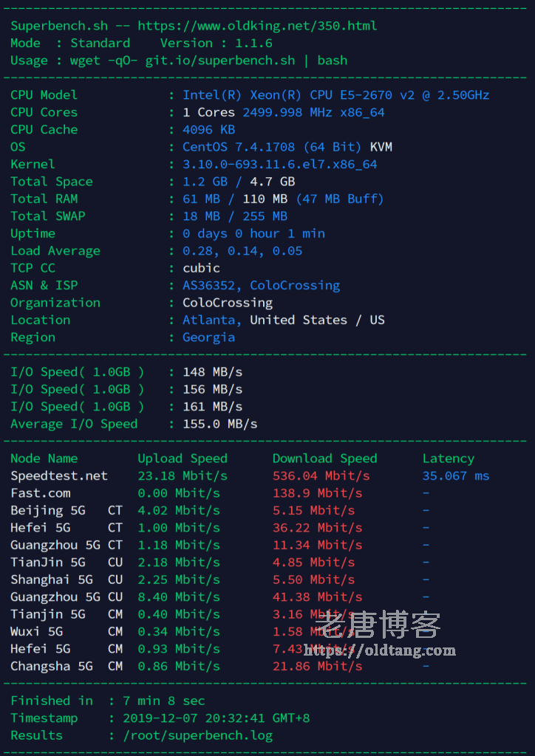Click the Upload Speed column header
Image resolution: width=535 pixels, height=756 pixels.
click(x=182, y=459)
